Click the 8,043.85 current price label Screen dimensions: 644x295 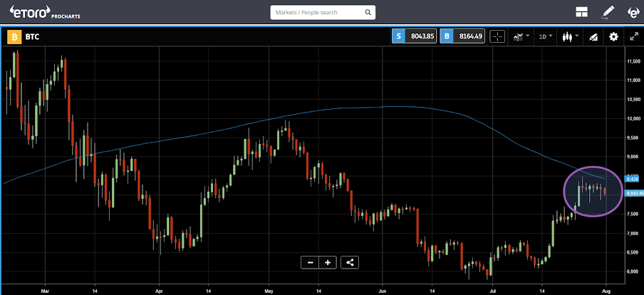click(x=633, y=193)
